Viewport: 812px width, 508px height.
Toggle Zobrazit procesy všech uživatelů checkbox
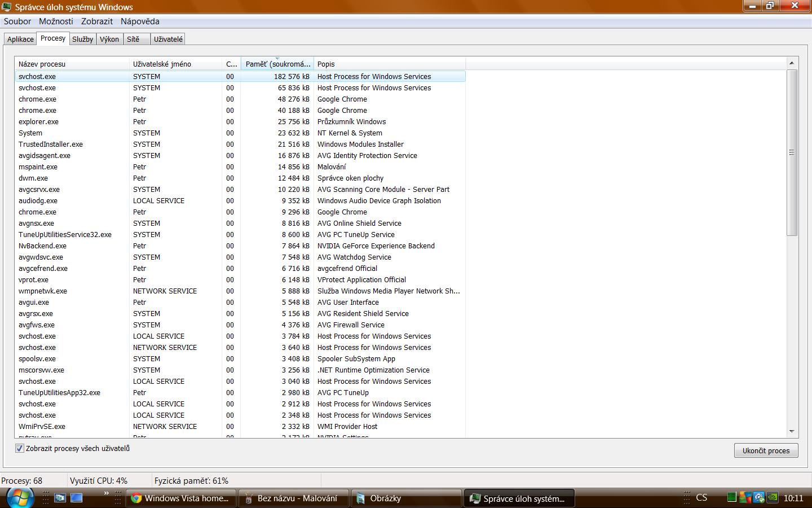(x=20, y=449)
